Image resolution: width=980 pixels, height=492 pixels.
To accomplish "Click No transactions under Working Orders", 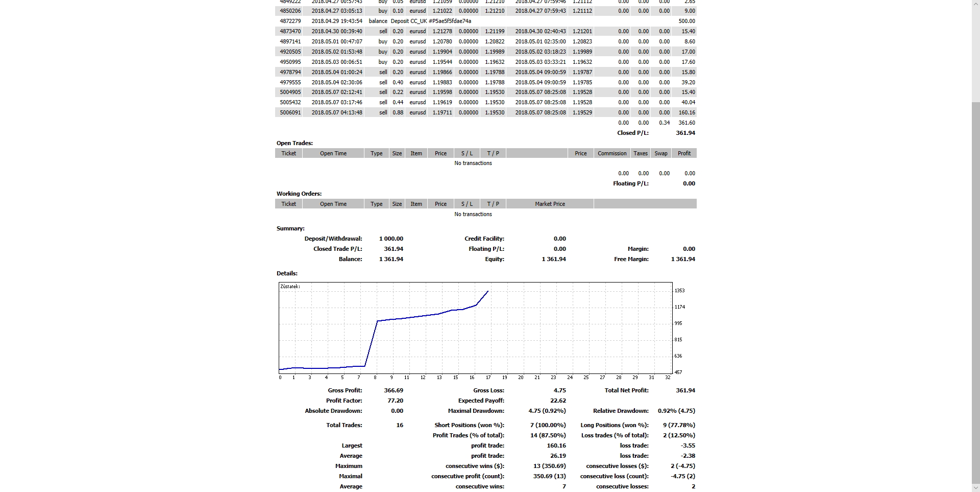I will pyautogui.click(x=473, y=214).
